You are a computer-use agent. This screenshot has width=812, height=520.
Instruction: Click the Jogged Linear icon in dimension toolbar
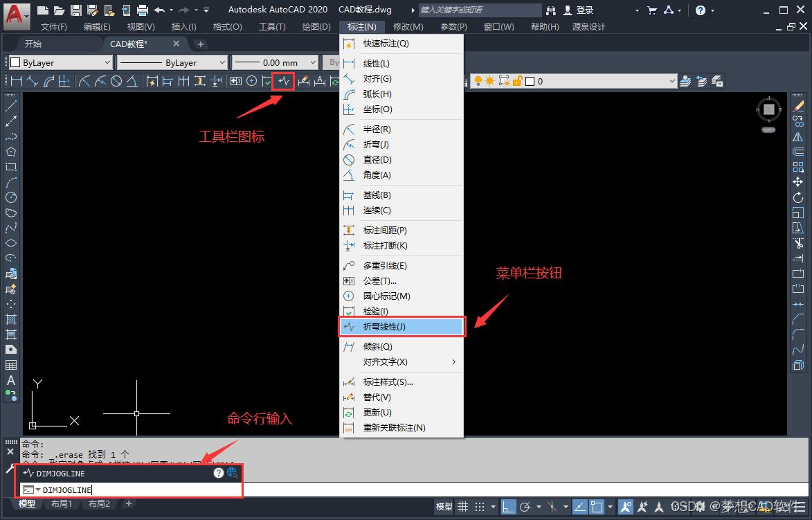tap(283, 81)
